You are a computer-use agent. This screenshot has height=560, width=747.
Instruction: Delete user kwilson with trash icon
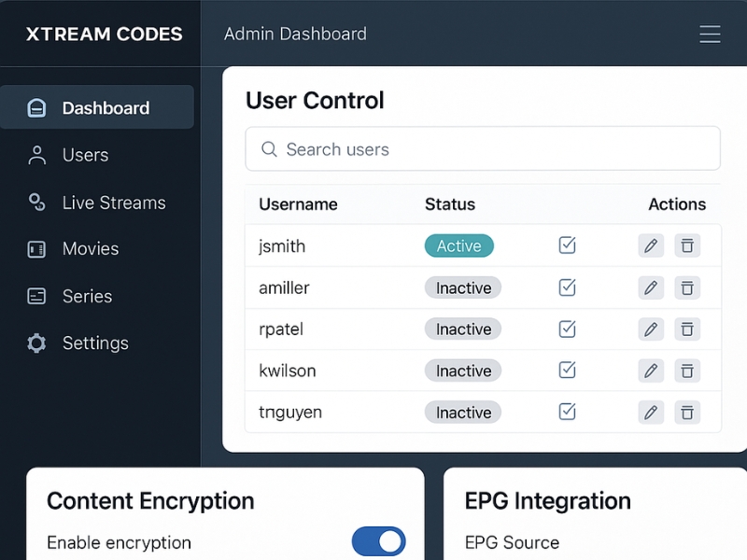[x=687, y=371]
